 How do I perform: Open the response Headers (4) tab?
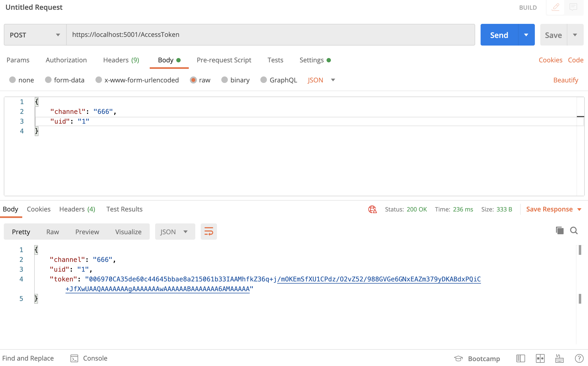coord(77,209)
